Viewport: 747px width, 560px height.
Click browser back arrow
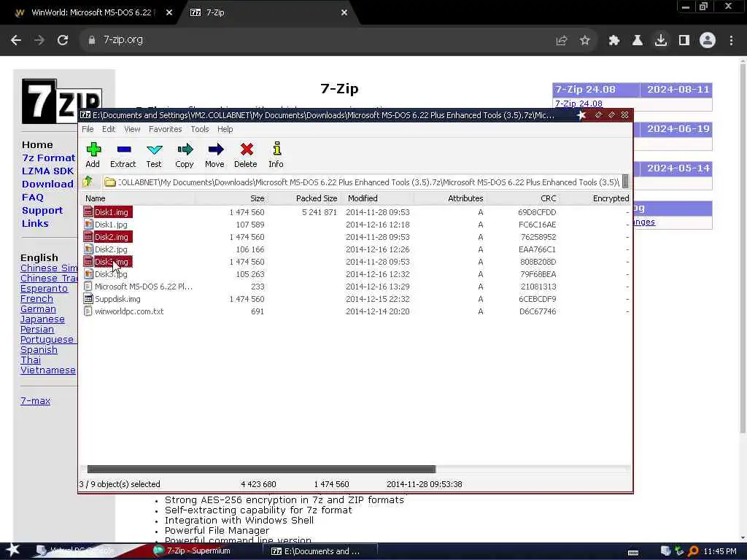click(x=16, y=40)
